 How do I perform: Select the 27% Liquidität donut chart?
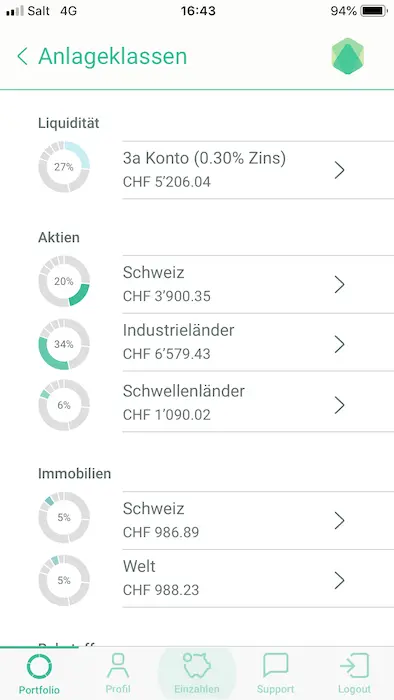click(64, 167)
